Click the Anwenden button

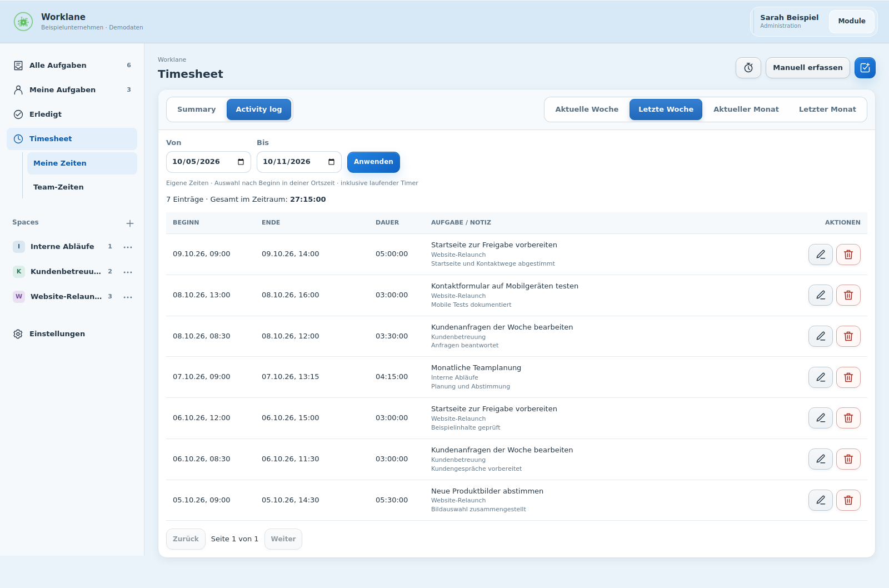(373, 162)
